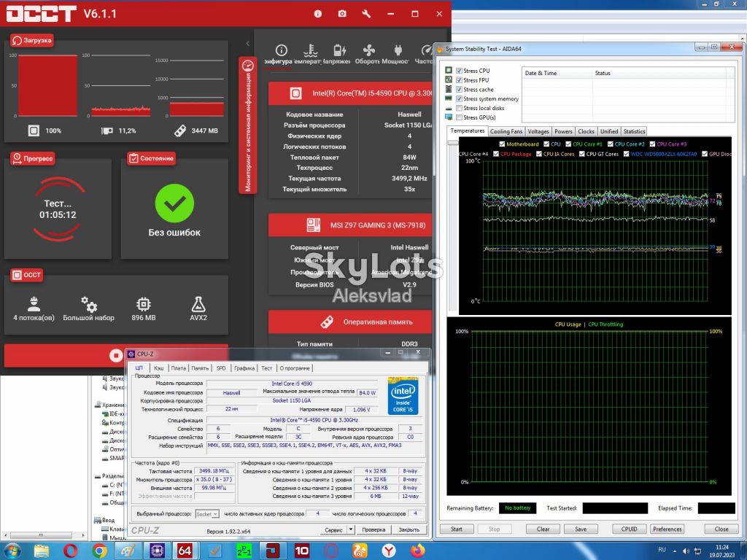Collapse the OCCT monitoring panel chevron
Viewport: 747px width, 560px height.
(248, 43)
